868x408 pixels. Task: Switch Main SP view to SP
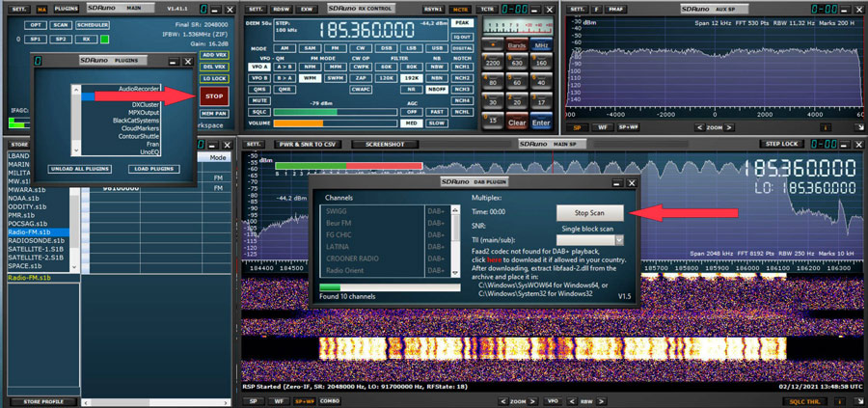[254, 401]
